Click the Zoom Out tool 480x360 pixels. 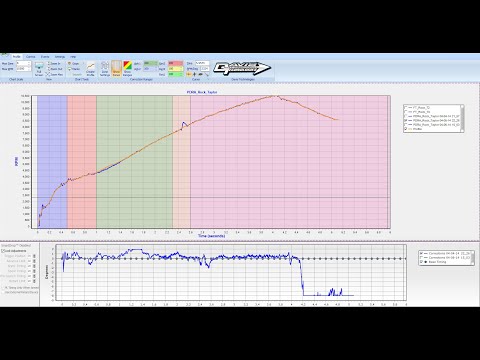(x=54, y=69)
